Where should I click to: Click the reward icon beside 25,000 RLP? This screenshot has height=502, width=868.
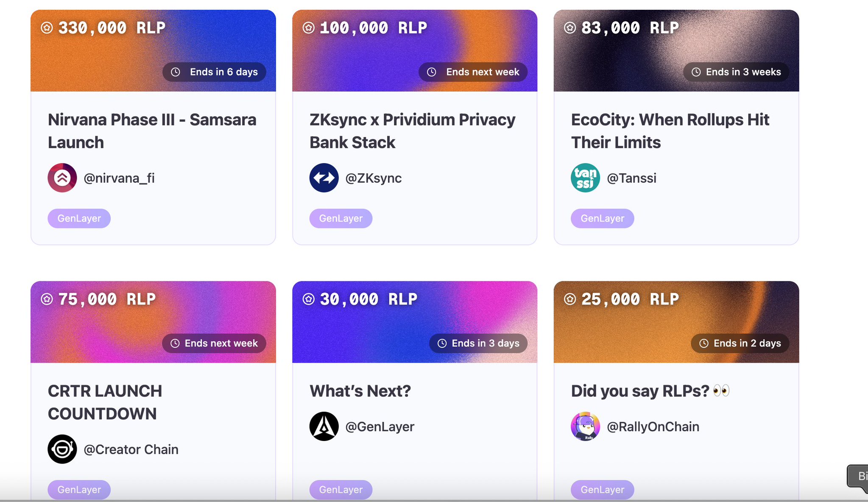(570, 299)
